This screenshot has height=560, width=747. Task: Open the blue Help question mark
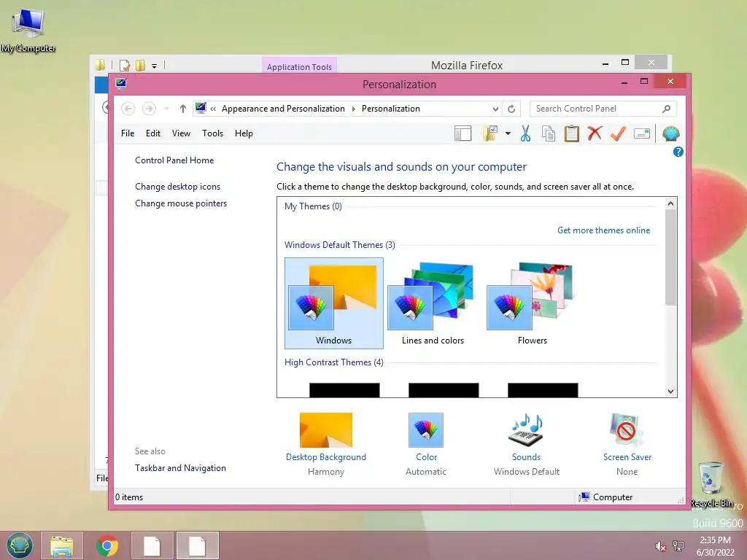coord(678,152)
